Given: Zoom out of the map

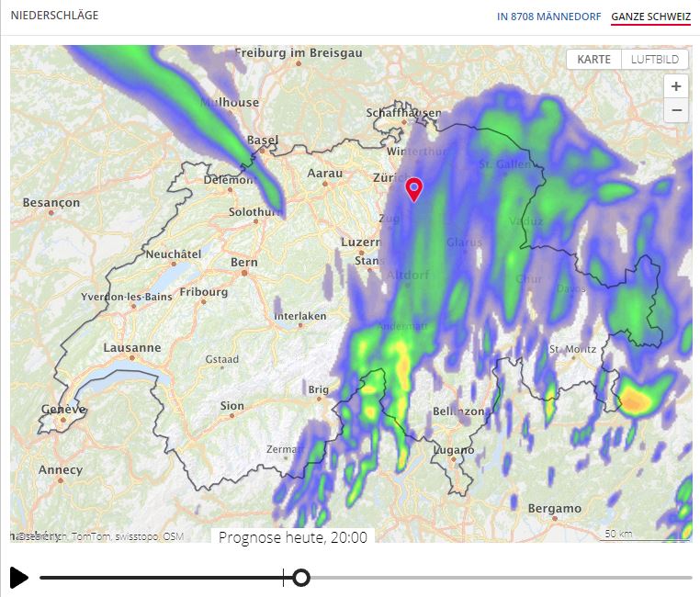Looking at the screenshot, I should [676, 110].
